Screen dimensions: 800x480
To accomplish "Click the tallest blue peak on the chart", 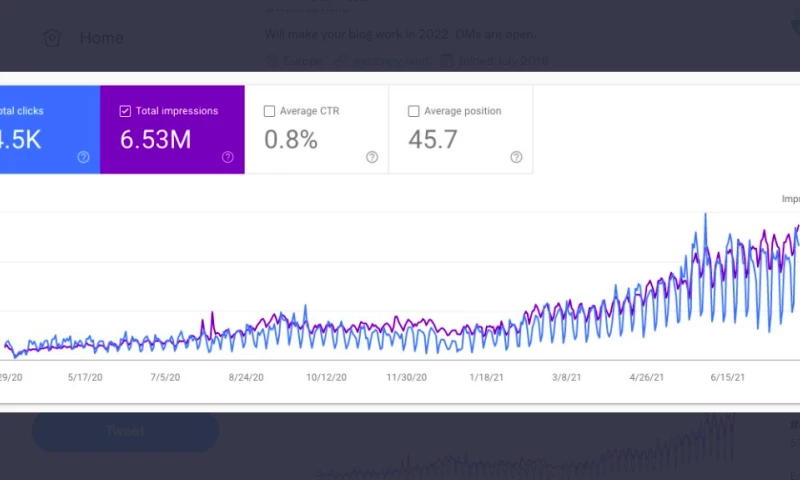I will (x=705, y=215).
